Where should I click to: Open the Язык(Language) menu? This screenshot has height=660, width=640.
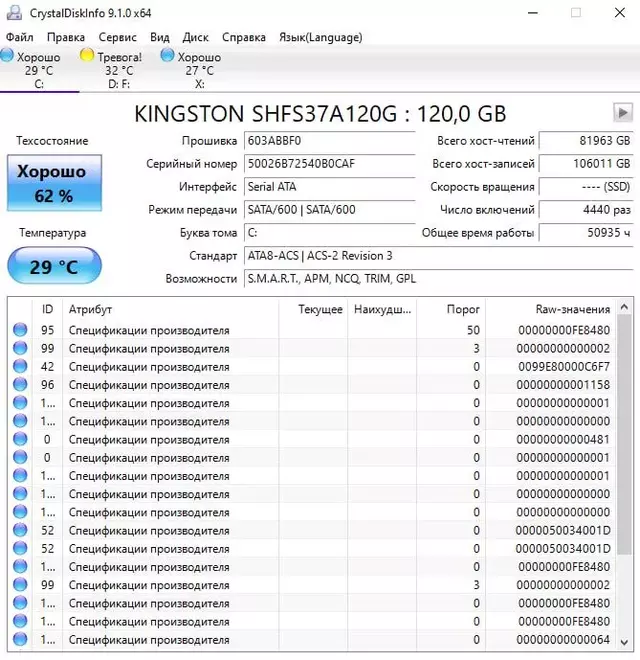[320, 37]
